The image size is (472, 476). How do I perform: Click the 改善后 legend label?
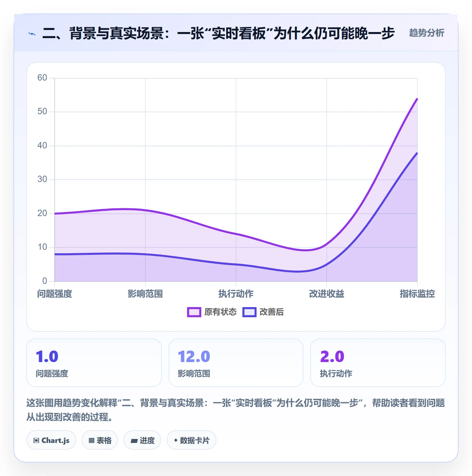point(271,312)
